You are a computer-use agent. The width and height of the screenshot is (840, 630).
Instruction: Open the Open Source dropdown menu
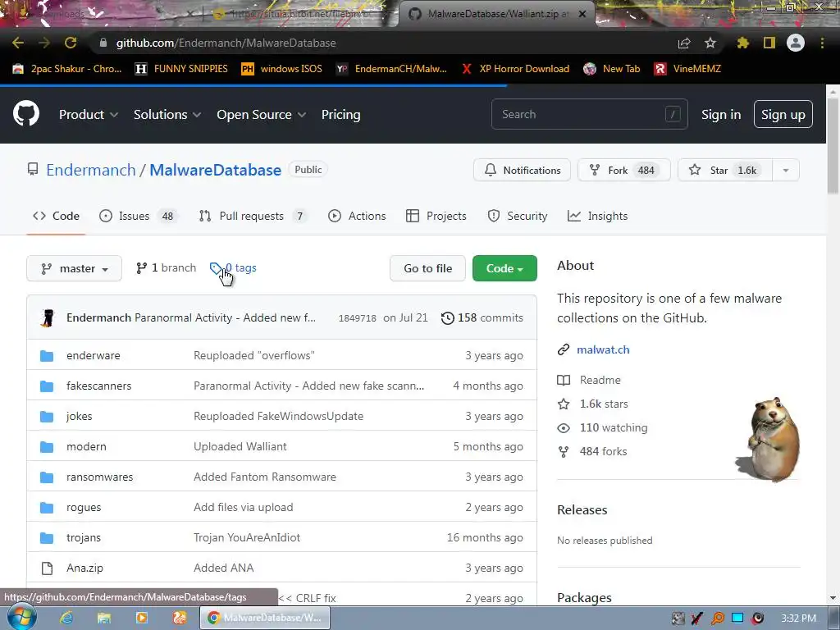262,115
